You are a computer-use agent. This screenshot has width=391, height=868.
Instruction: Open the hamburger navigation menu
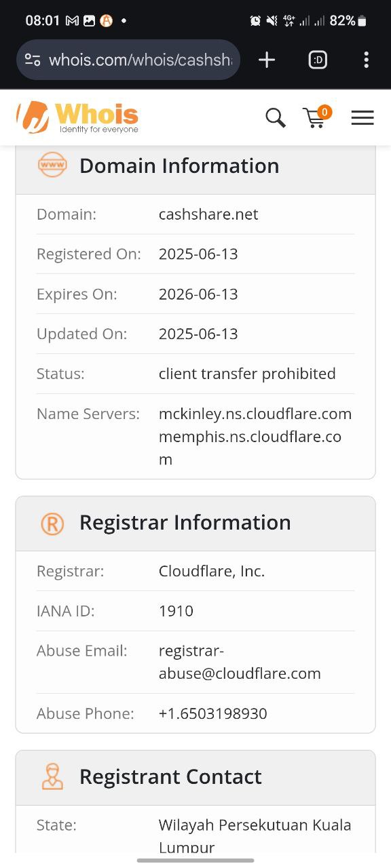[x=362, y=118]
